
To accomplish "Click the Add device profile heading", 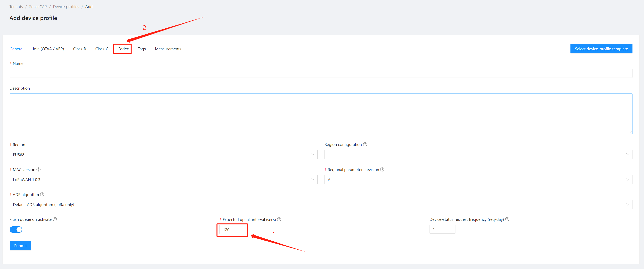I will click(x=33, y=18).
